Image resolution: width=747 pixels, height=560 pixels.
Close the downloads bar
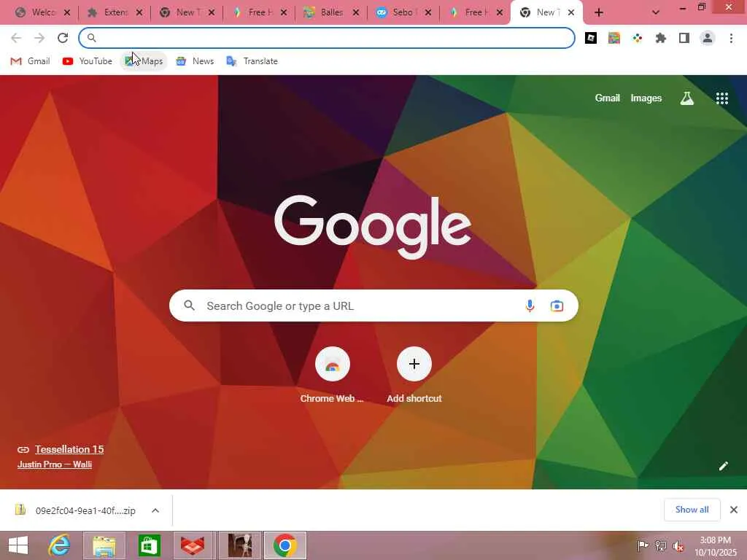click(734, 510)
